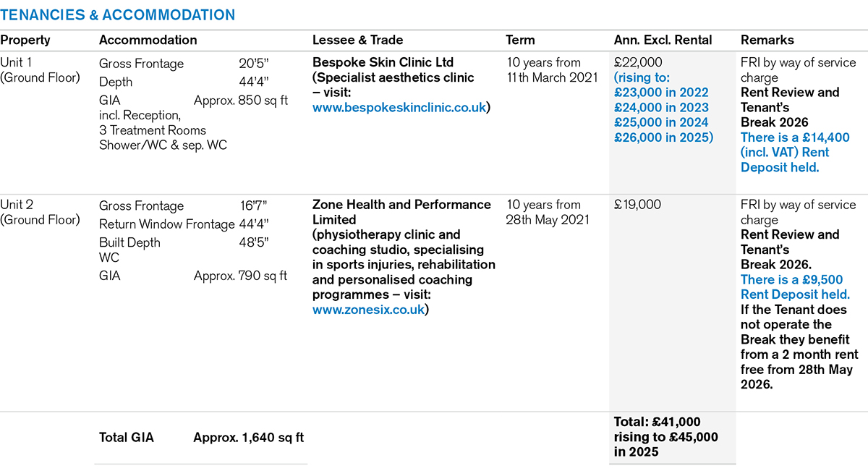Click the Tenancies & Accommodation heading
The height and width of the screenshot is (471, 868).
[117, 15]
